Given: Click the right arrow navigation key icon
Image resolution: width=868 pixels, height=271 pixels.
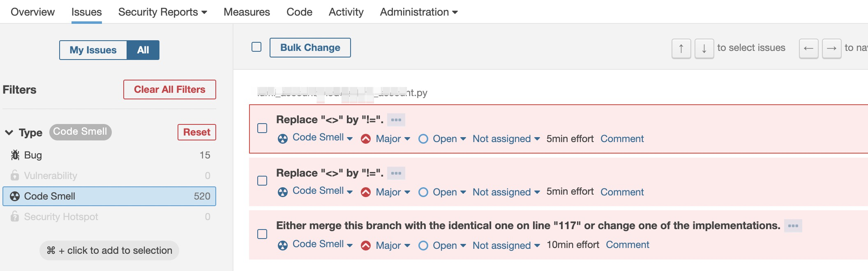Looking at the screenshot, I should (831, 49).
